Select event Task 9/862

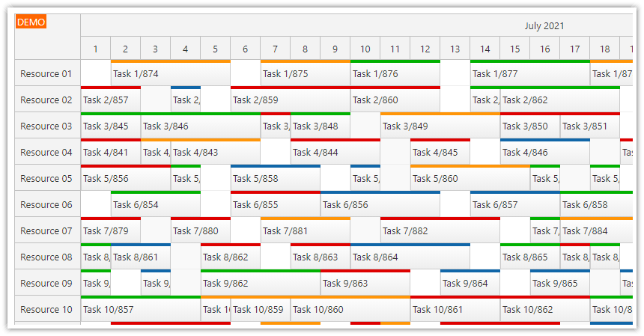click(260, 284)
